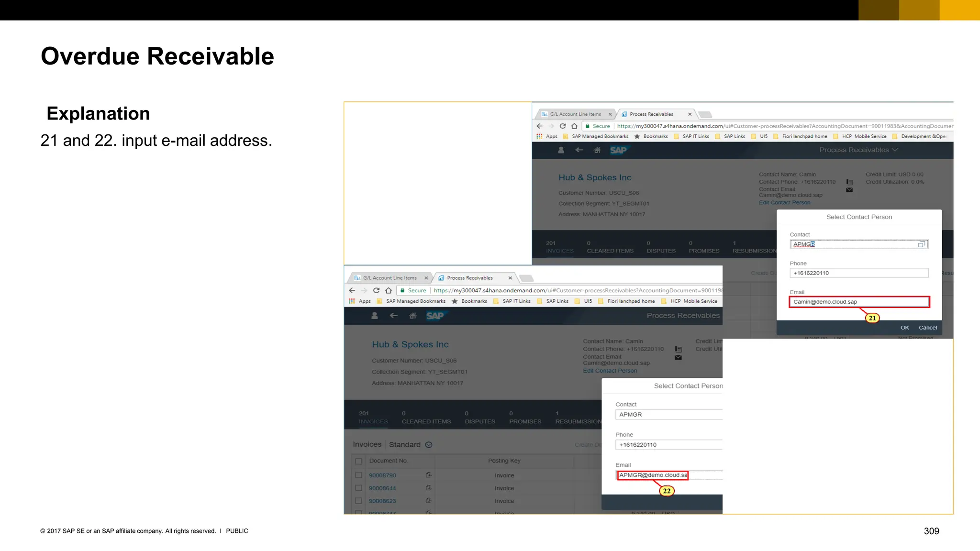Screen dimensions: 980x551
Task: Click Apps grid icon in lower bookmarks bar
Action: click(x=352, y=301)
